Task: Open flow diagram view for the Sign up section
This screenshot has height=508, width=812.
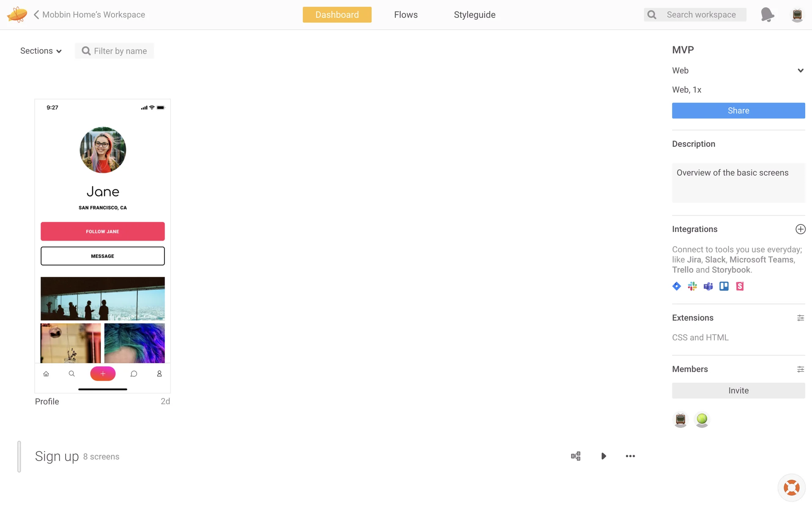Action: [576, 456]
